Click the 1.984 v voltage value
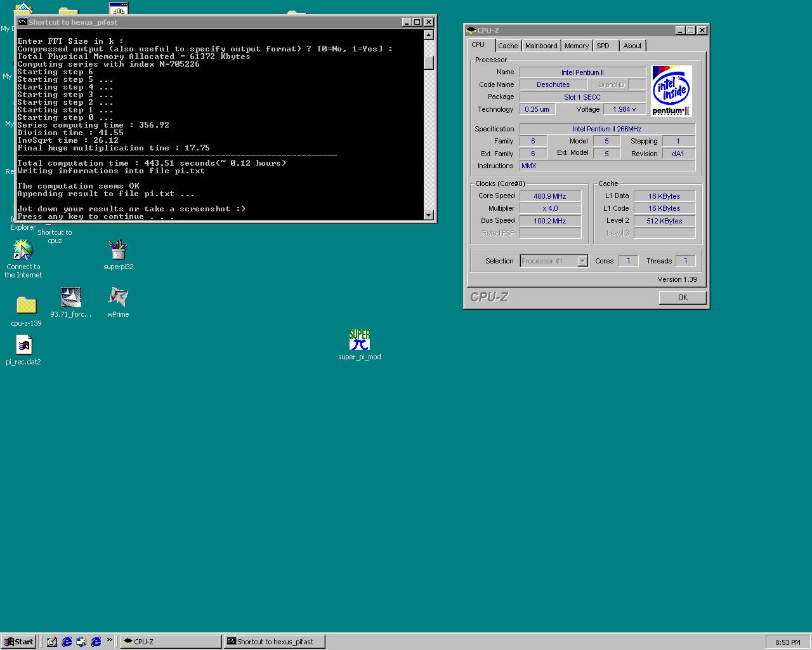Viewport: 812px width, 650px height. pyautogui.click(x=624, y=109)
